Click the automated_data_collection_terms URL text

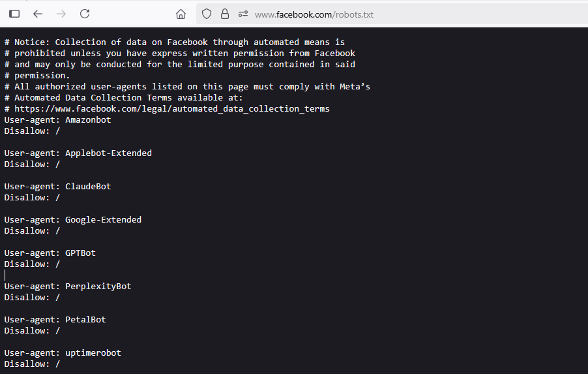(172, 109)
